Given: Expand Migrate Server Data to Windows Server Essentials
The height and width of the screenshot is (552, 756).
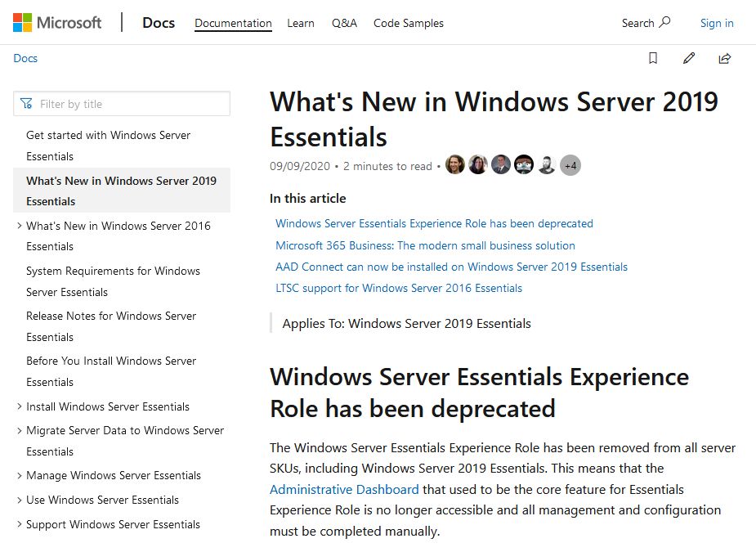Looking at the screenshot, I should coord(20,430).
